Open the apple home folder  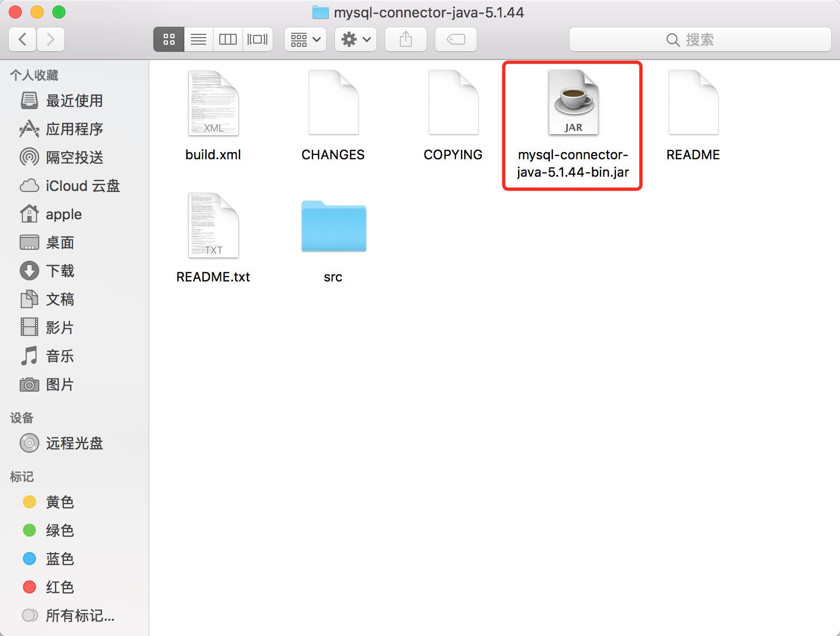pyautogui.click(x=74, y=214)
